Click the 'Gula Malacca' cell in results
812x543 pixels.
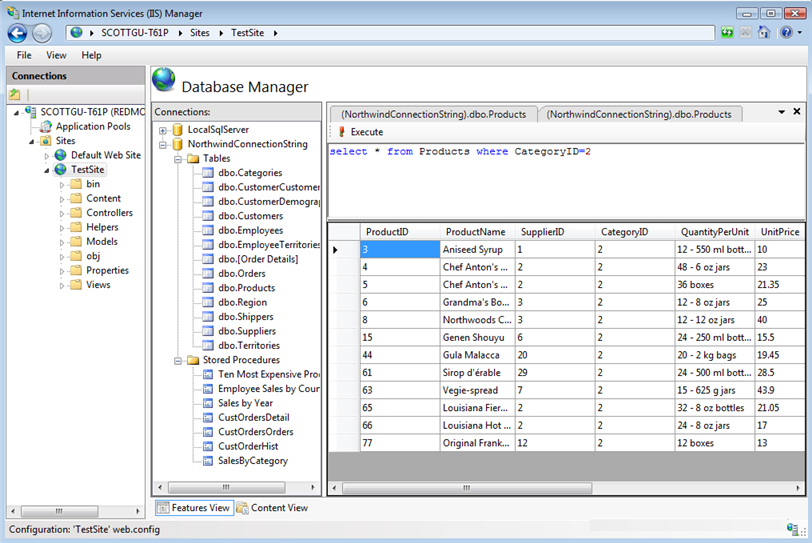477,355
